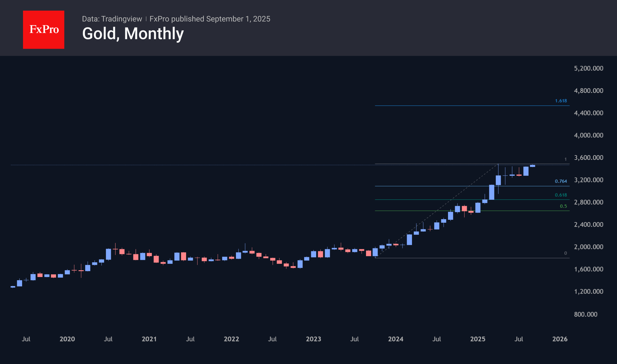Select the 0 Fibonacci level label
Image resolution: width=617 pixels, height=364 pixels.
565,252
